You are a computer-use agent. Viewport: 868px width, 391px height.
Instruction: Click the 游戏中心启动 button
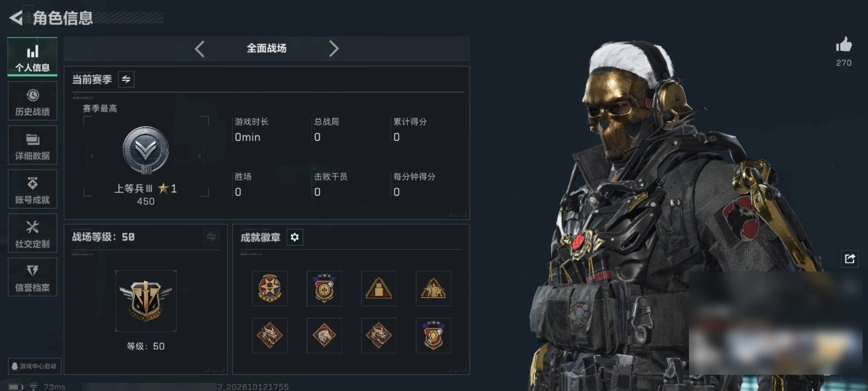pos(34,366)
